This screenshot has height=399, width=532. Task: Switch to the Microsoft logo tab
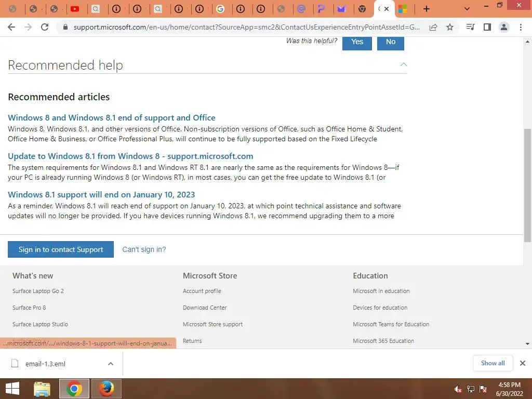click(x=403, y=9)
